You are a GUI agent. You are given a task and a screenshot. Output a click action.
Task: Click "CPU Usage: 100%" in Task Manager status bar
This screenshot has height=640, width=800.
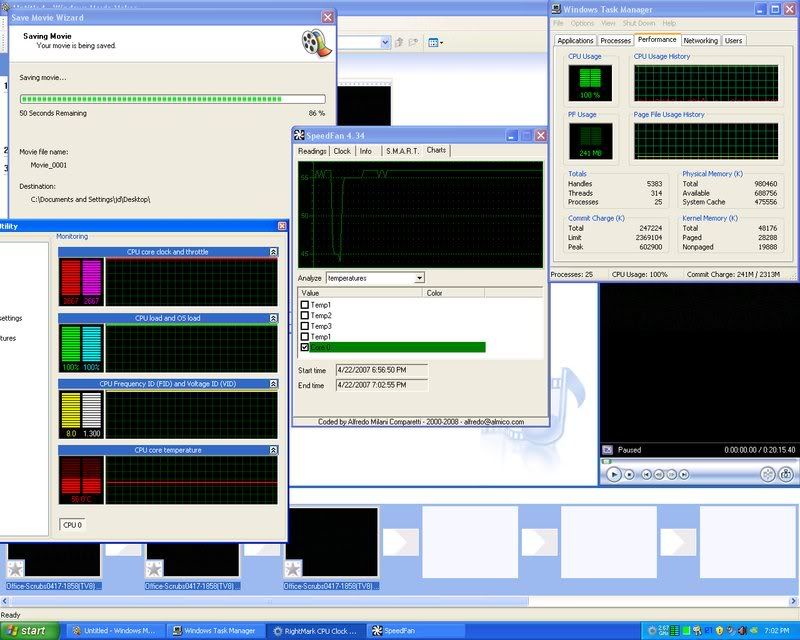[640, 275]
